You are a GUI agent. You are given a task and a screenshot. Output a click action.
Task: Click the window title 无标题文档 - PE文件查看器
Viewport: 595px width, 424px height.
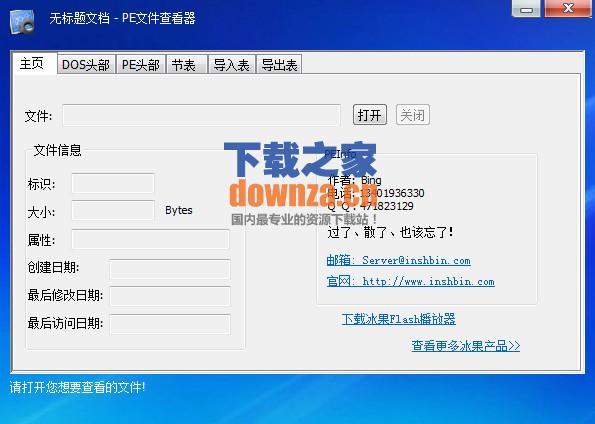coord(122,18)
